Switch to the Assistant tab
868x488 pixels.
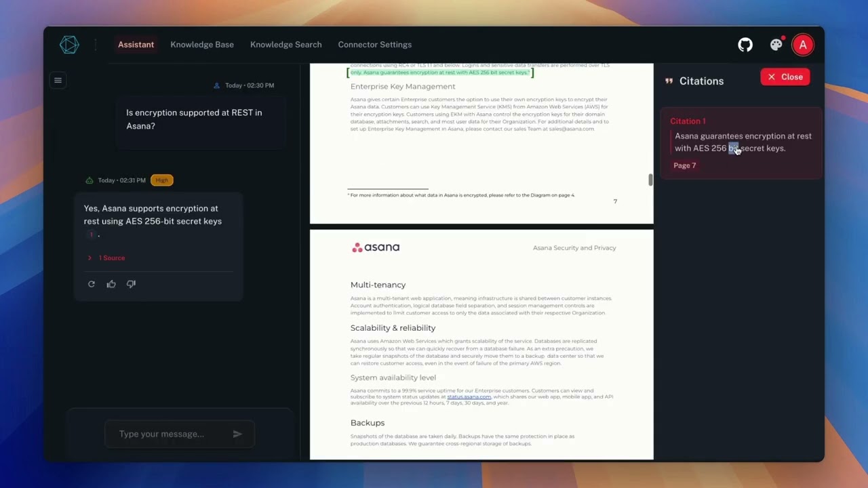click(x=136, y=45)
